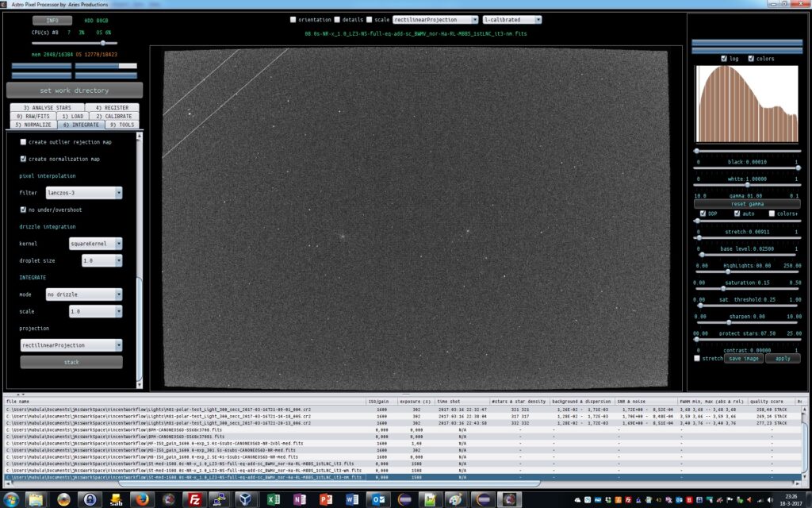
Task: Switch to Excel in the taskbar
Action: point(274,499)
